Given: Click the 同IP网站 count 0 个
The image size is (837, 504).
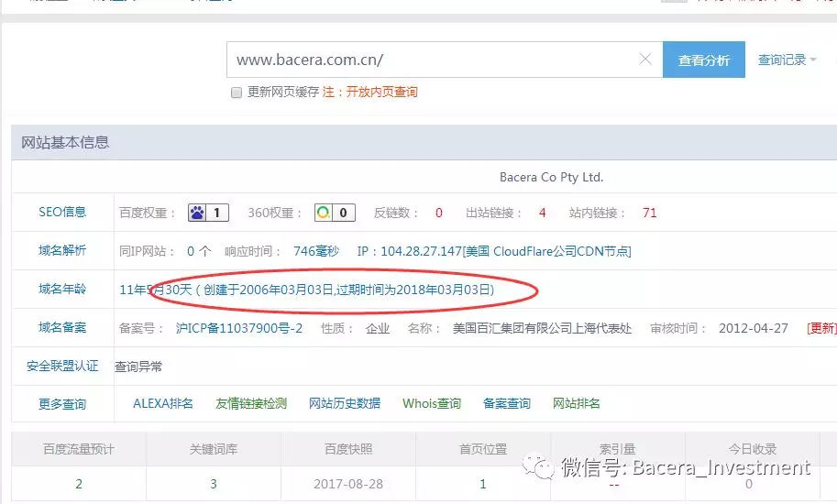Looking at the screenshot, I should point(199,251).
